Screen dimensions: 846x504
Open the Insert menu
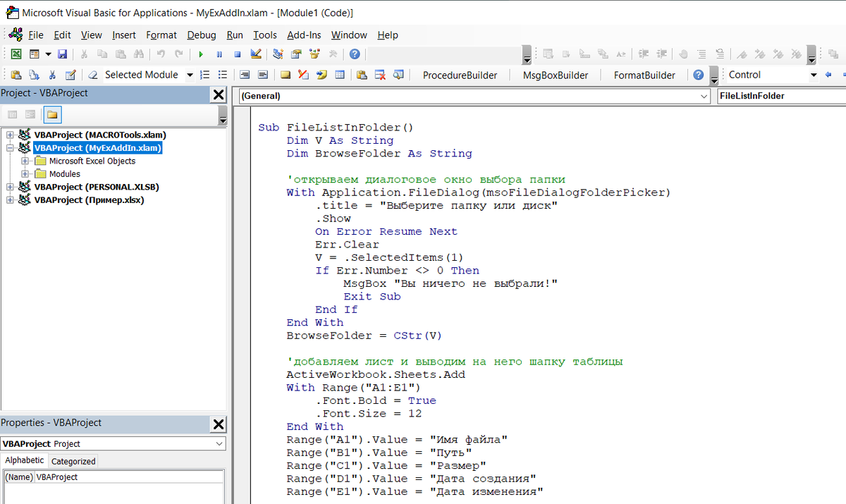tap(124, 35)
